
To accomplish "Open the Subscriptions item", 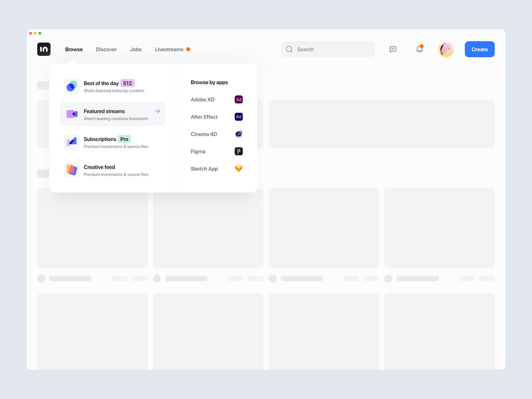I will [x=113, y=142].
